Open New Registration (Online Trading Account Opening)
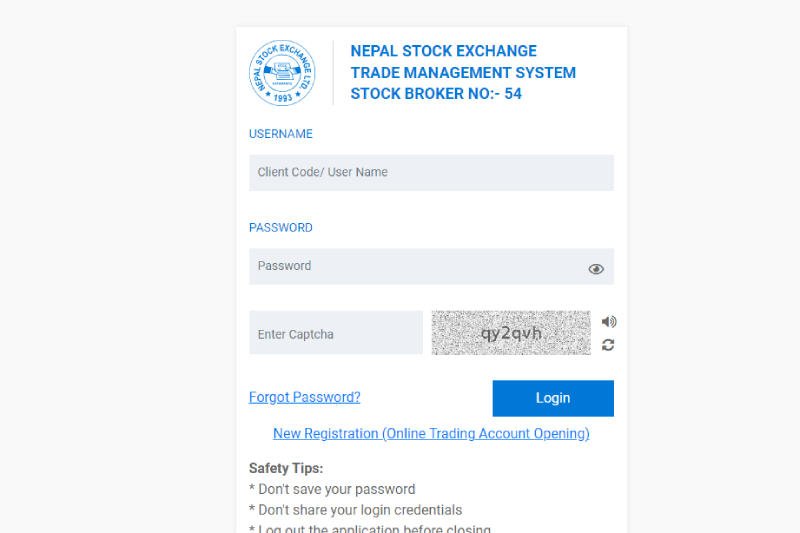This screenshot has width=800, height=533. (x=431, y=434)
